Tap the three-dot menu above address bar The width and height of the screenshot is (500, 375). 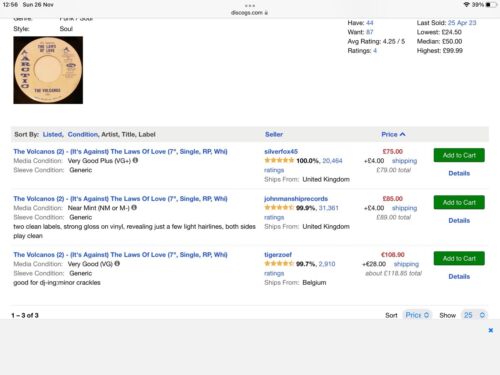(250, 6)
